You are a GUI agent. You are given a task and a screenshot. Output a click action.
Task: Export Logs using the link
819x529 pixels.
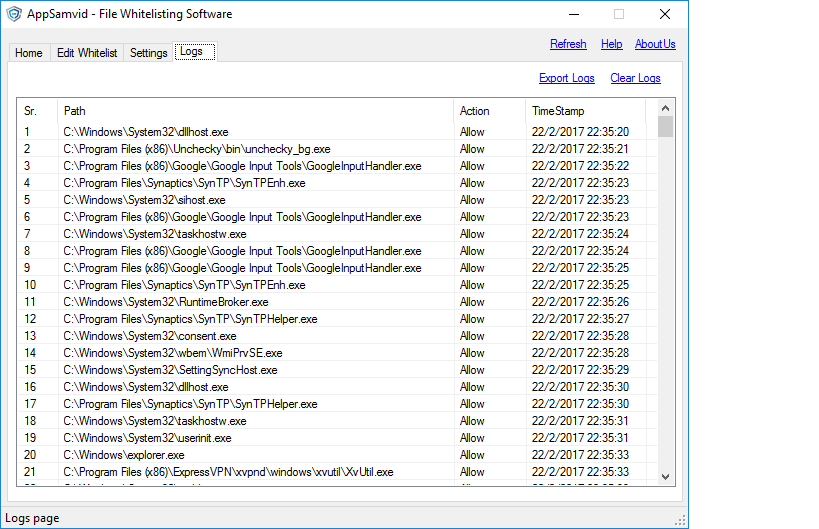point(566,78)
